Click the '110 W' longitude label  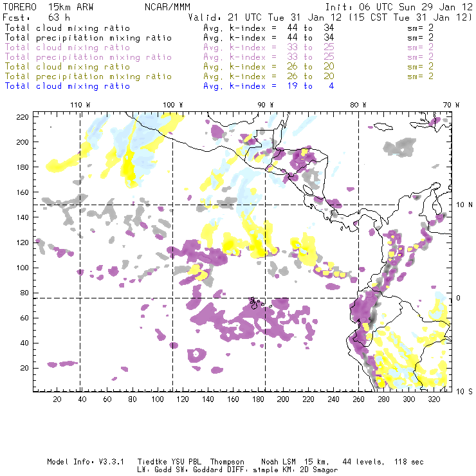(x=80, y=105)
